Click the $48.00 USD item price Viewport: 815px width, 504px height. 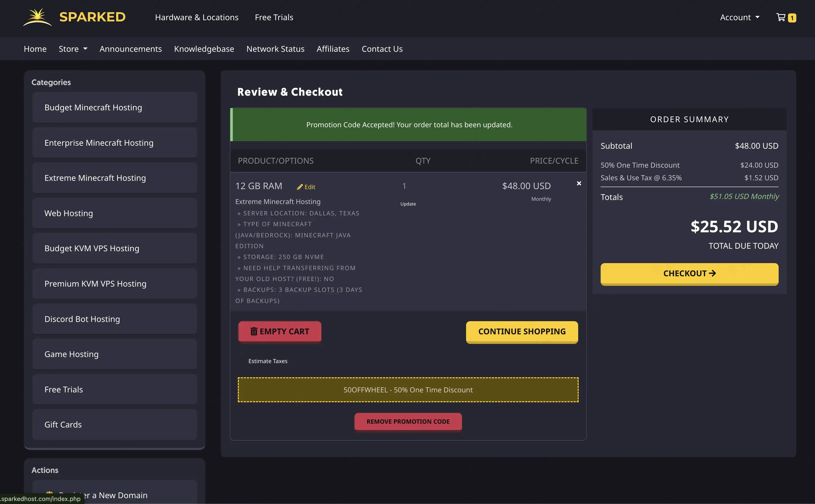(526, 186)
